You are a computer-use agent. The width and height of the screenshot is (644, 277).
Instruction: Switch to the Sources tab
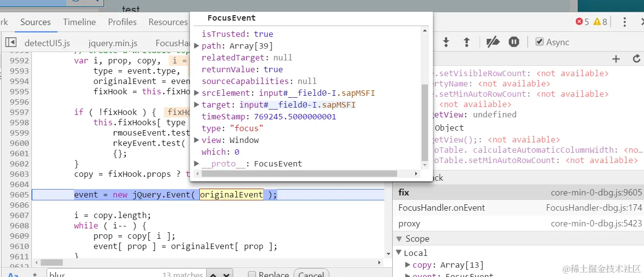pos(35,22)
